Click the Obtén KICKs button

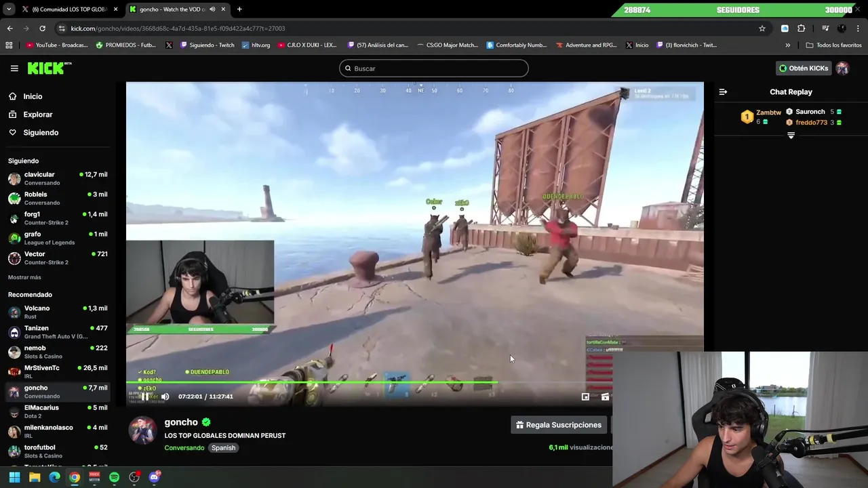point(804,68)
